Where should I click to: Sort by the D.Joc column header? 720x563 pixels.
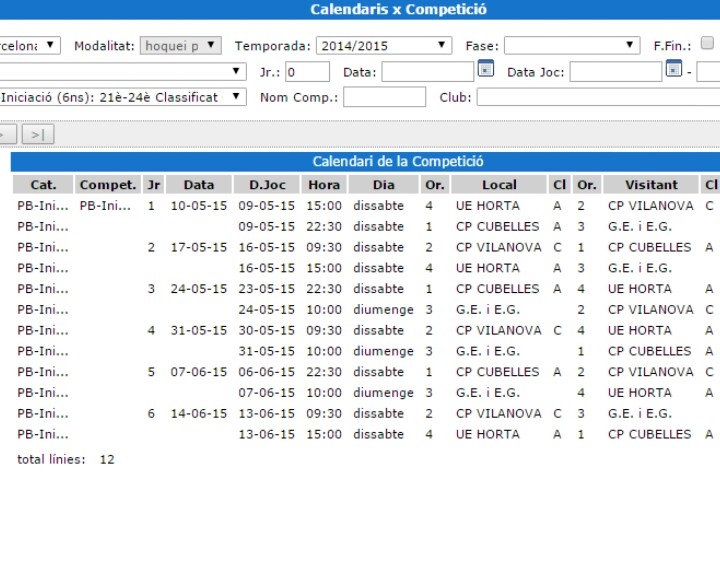[x=267, y=185]
